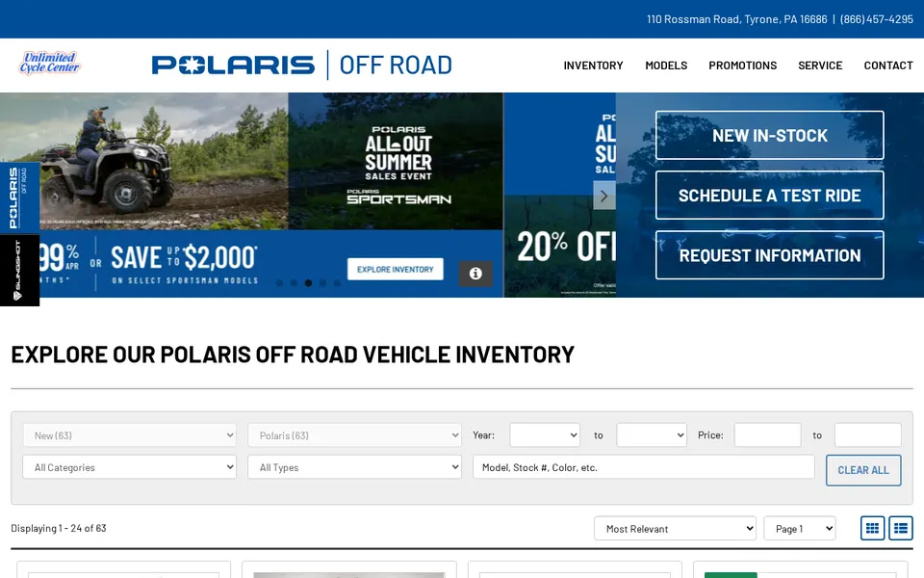The height and width of the screenshot is (578, 924).
Task: Click the Displaying 1 - 24 of 63 text
Action: coord(59,528)
